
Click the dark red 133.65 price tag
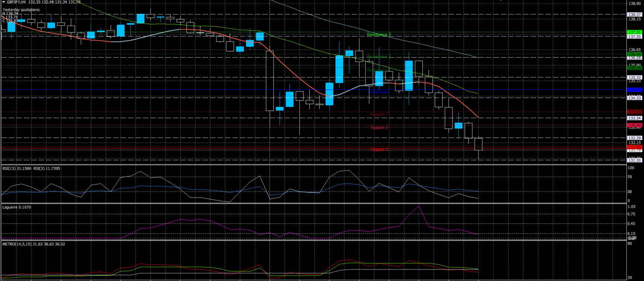(x=635, y=112)
